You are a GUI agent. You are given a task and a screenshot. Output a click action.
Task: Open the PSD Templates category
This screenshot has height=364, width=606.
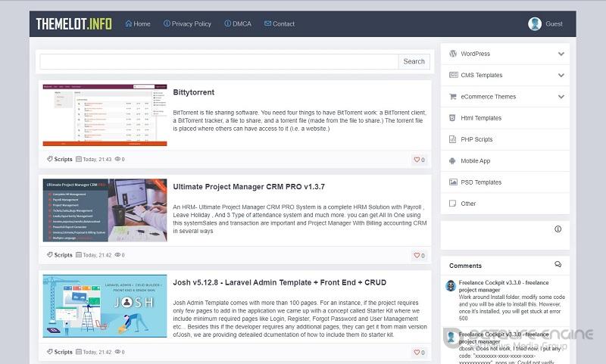point(481,182)
